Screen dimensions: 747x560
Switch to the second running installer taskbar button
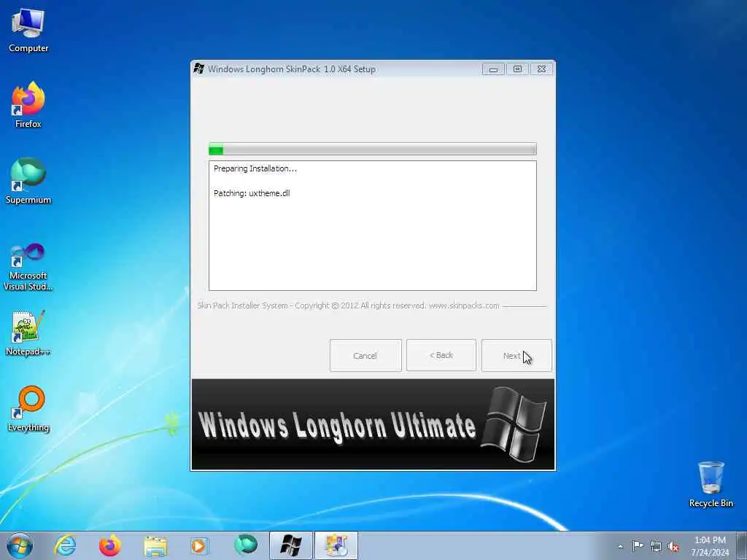tap(336, 545)
